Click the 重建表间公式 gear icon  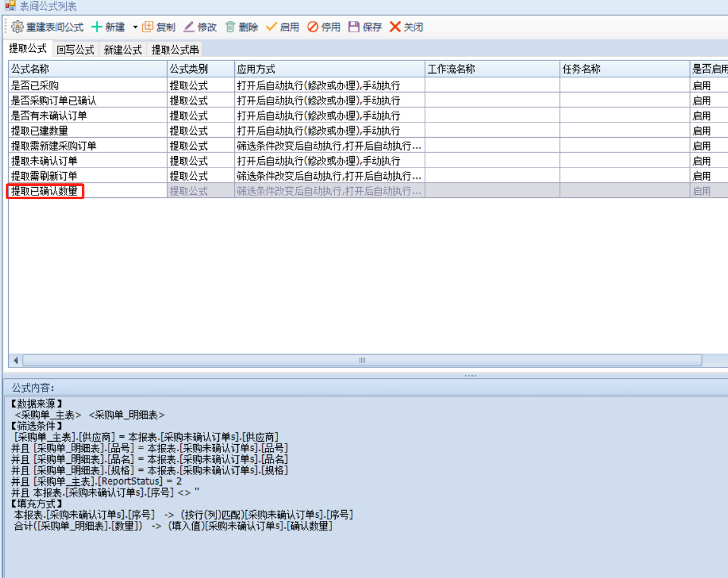[17, 27]
